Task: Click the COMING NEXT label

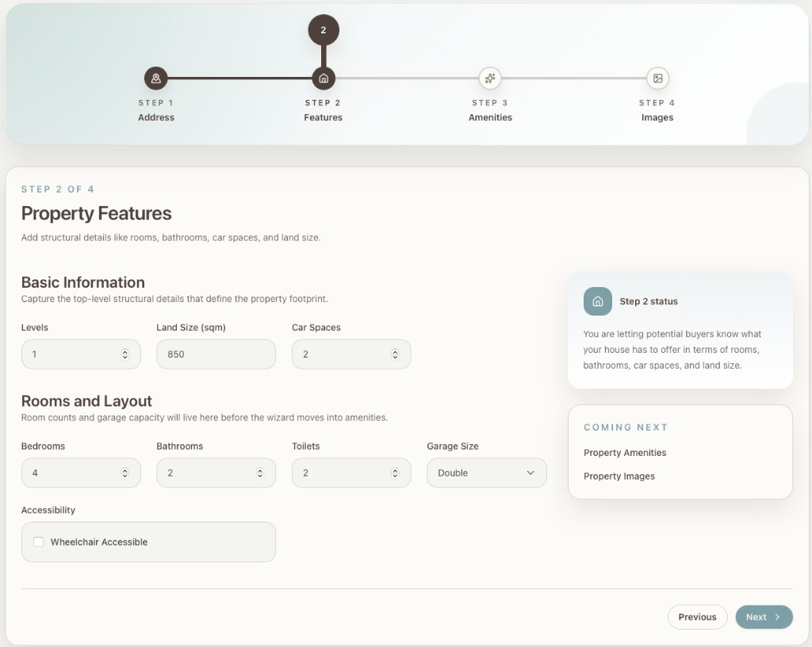Action: (626, 427)
